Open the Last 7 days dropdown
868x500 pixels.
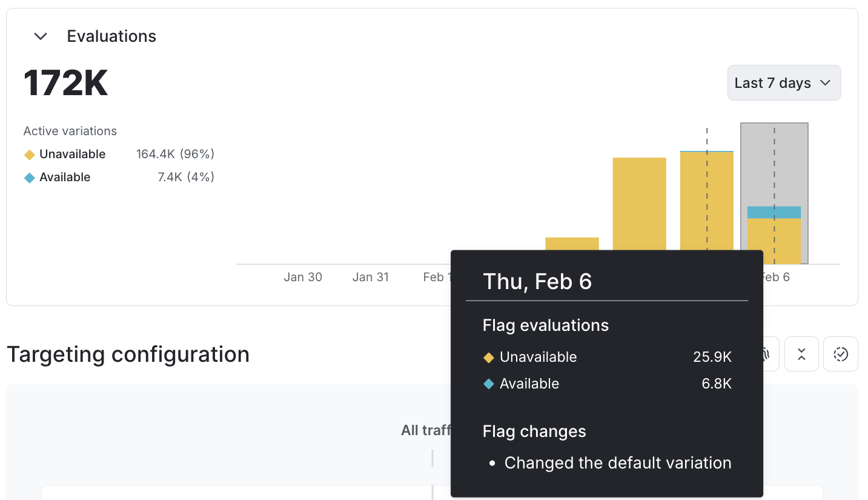coord(783,82)
